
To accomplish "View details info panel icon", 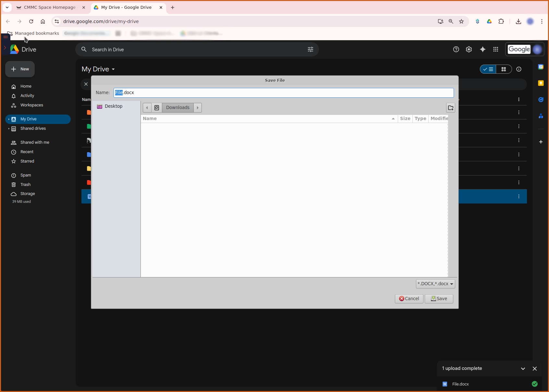I will click(x=519, y=69).
